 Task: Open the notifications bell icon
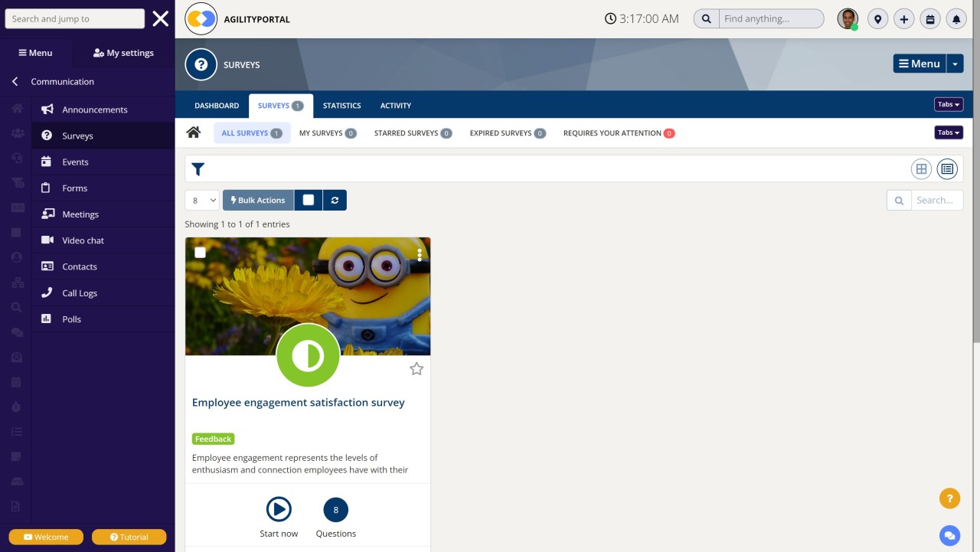tap(956, 18)
